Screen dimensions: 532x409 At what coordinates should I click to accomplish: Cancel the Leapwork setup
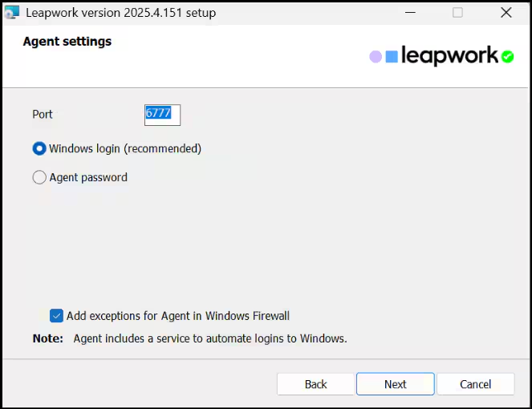[x=475, y=384]
